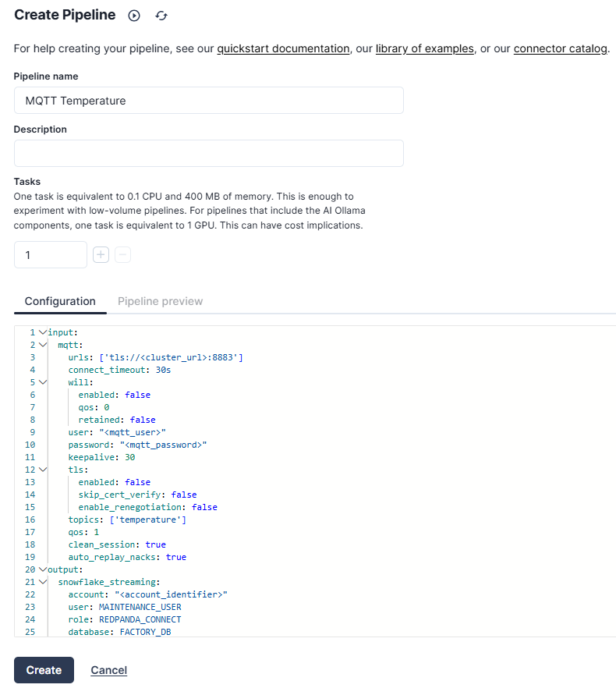Collapse the output section on line 20
Viewport: 616px width, 688px height.
pos(43,569)
